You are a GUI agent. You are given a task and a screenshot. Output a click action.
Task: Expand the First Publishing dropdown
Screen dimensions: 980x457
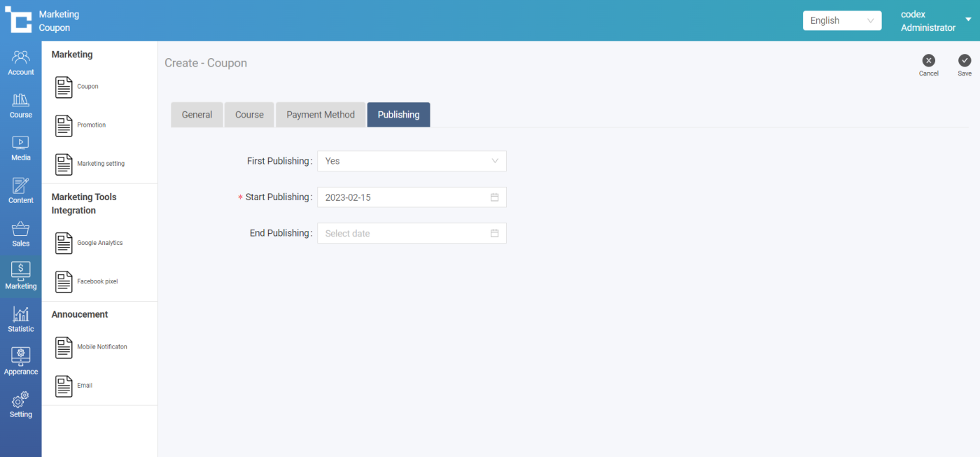click(412, 161)
